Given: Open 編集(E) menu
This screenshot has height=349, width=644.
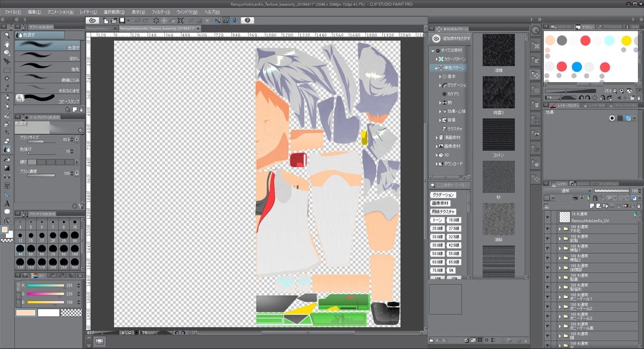Looking at the screenshot, I should 35,12.
